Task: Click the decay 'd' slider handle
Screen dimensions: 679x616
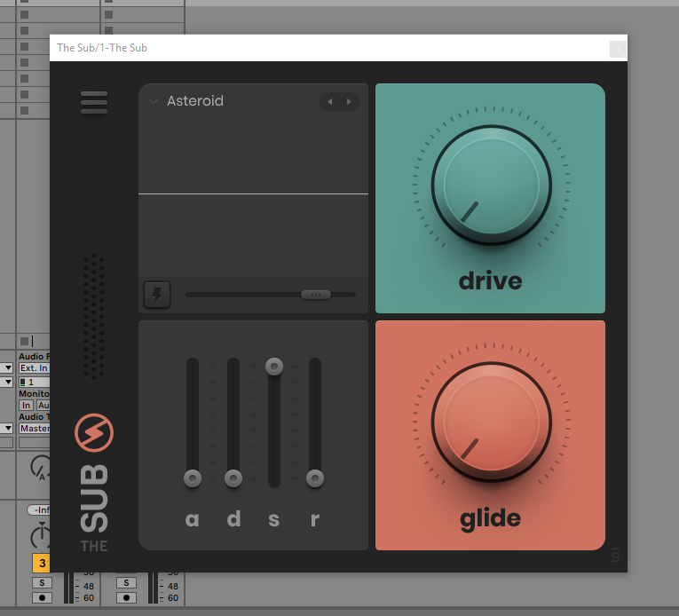Action: pos(233,478)
